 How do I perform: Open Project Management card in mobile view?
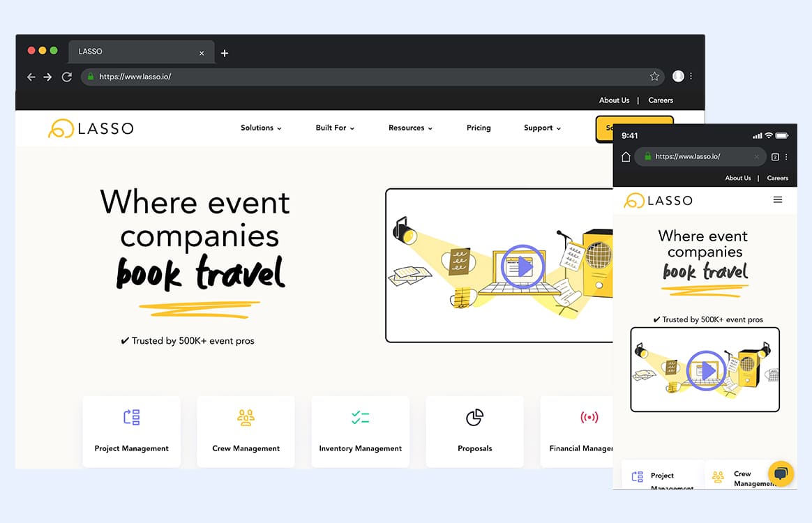(663, 475)
